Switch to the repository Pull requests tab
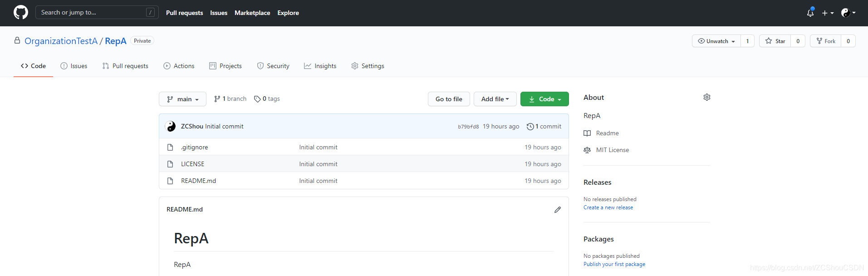 (x=125, y=66)
